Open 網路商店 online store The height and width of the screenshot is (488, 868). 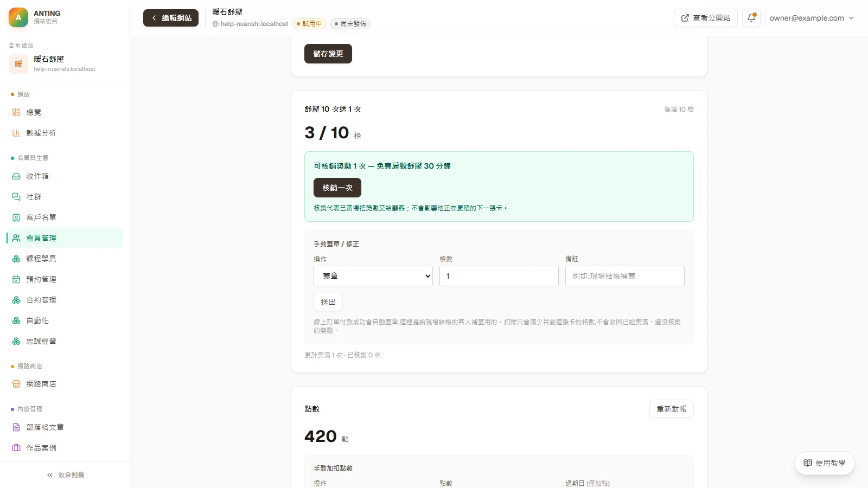pyautogui.click(x=65, y=384)
